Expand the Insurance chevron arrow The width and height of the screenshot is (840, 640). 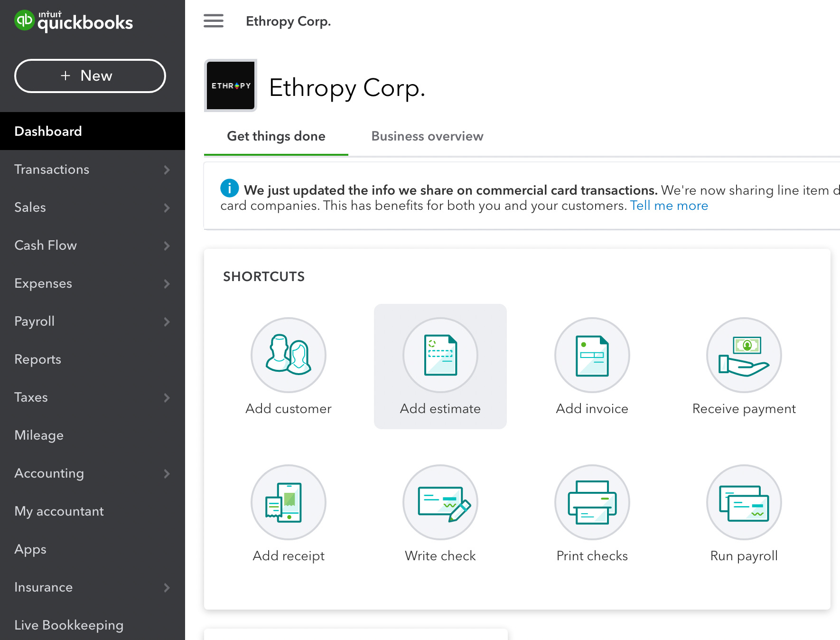167,587
